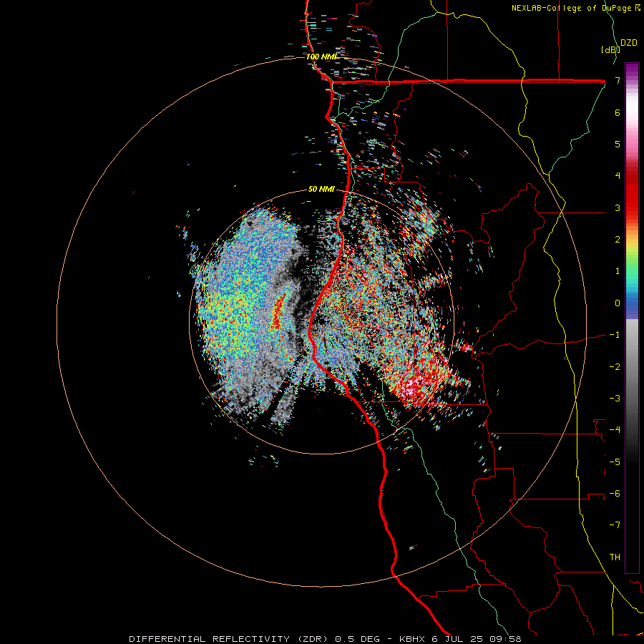
Task: Click the 50 NMI range ring label
Action: 321,190
